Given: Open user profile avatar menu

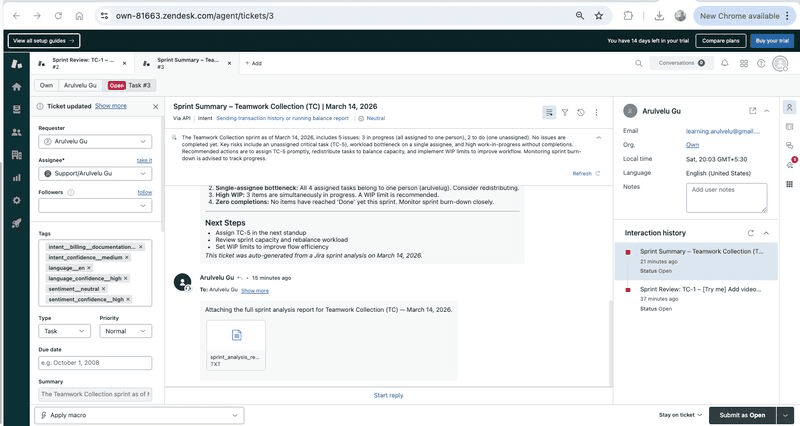Looking at the screenshot, I should coord(780,63).
